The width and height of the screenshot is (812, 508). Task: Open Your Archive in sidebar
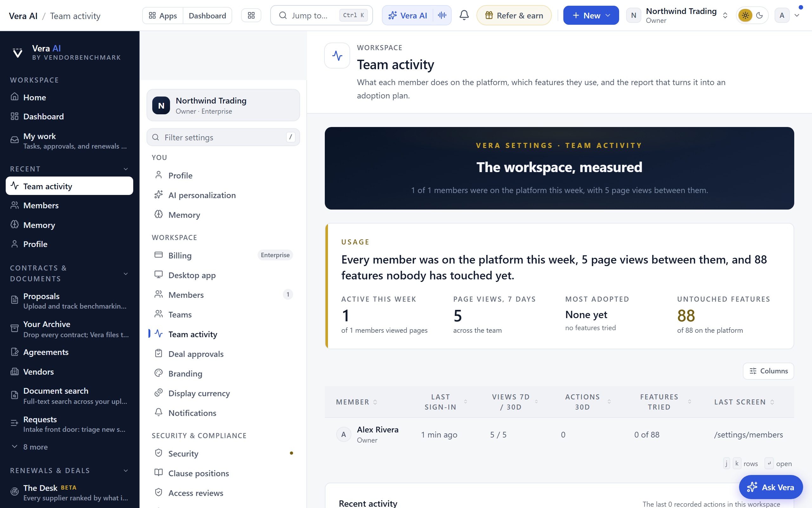pos(69,329)
